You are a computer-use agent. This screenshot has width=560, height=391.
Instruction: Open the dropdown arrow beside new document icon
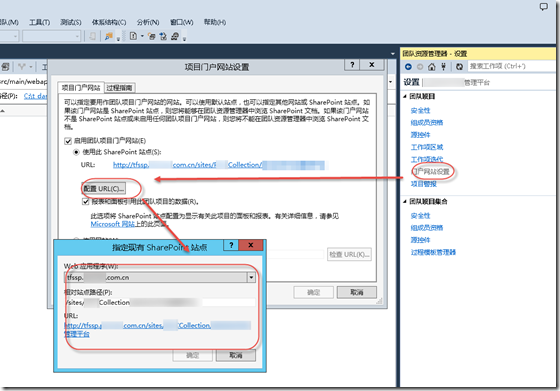pos(142,36)
